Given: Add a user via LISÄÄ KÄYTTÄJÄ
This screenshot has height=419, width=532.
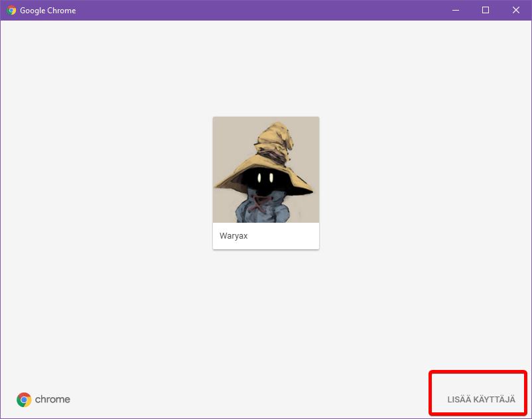Looking at the screenshot, I should click(x=481, y=400).
